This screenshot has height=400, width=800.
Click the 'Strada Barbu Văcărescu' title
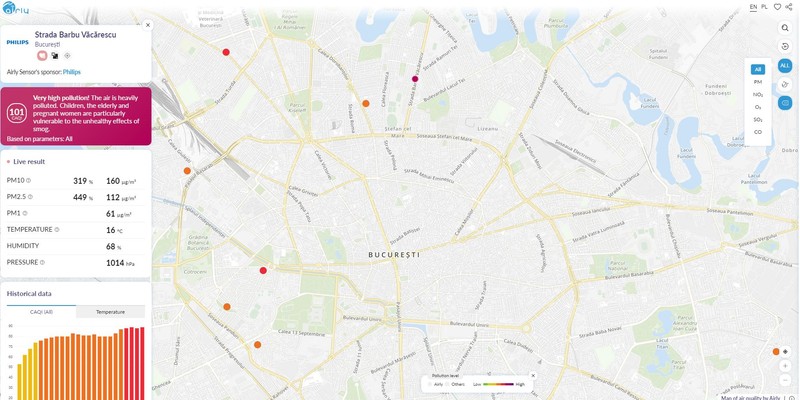point(76,35)
